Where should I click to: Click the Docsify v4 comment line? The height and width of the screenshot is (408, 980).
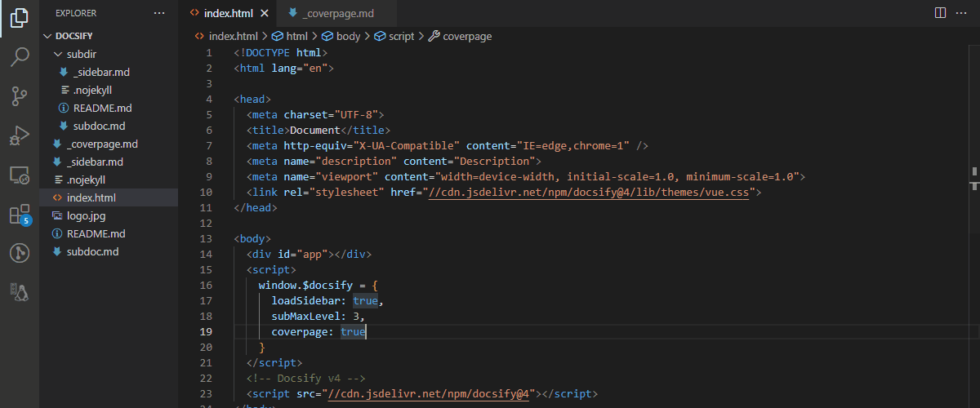[305, 378]
